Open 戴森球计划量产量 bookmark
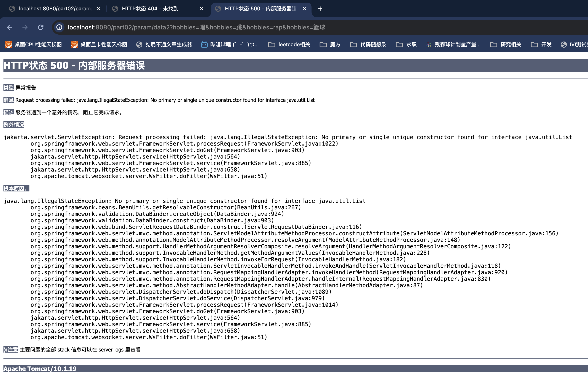Screen dimensions: 588x382 (453, 45)
